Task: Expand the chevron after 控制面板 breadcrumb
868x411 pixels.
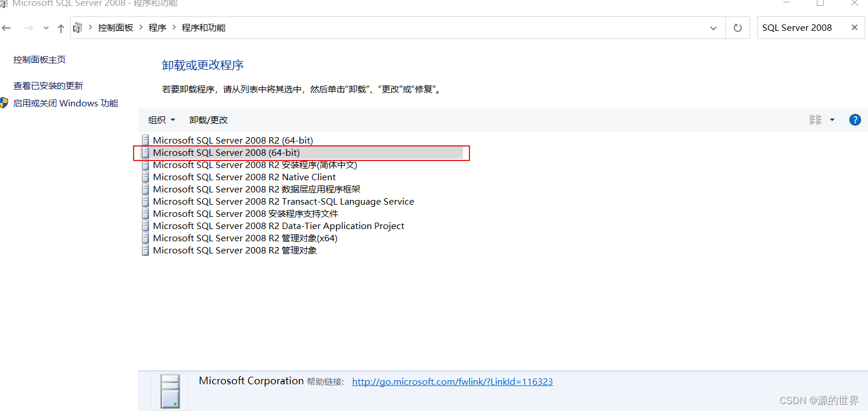Action: [x=141, y=28]
